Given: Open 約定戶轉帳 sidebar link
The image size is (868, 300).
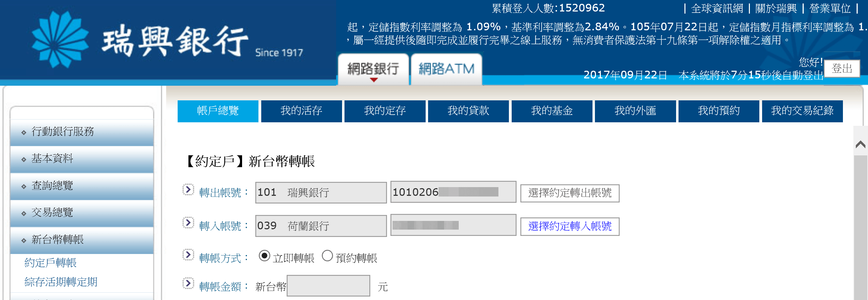Looking at the screenshot, I should (x=51, y=263).
